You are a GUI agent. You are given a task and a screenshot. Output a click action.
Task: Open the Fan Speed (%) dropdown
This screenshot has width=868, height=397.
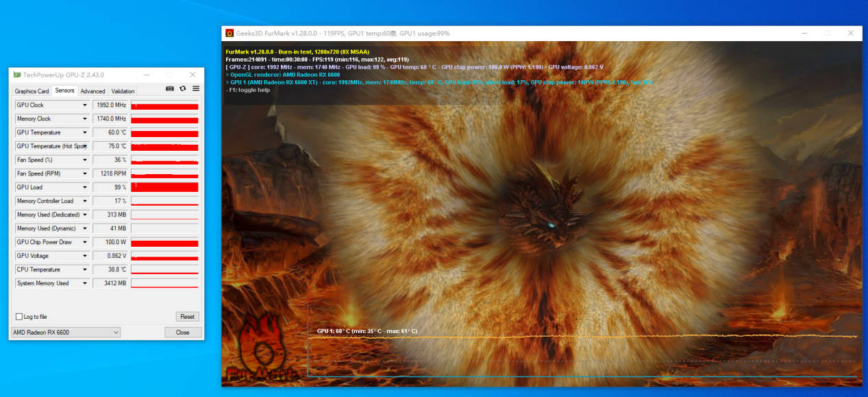(x=85, y=160)
